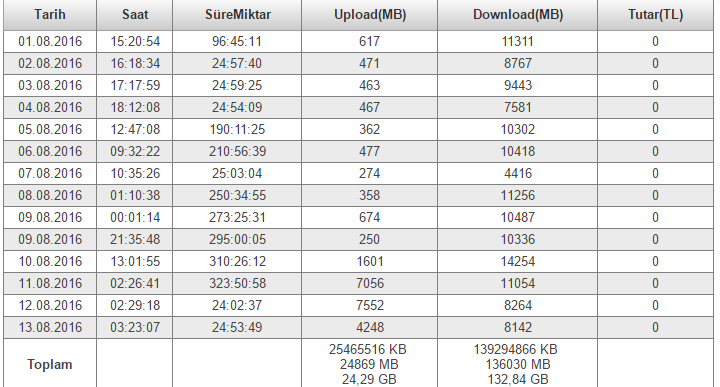
Task: Select the 13.08.2016 date cell
Action: click(x=50, y=327)
